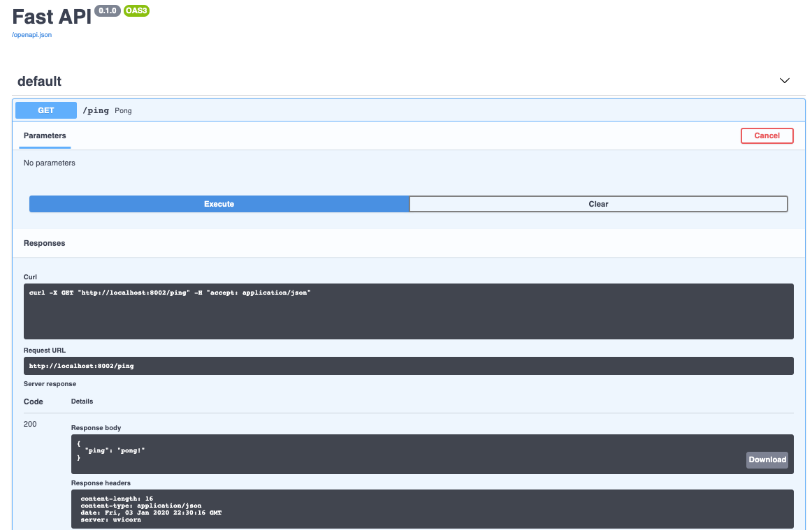The image size is (812, 530).
Task: Click the Responses section heading
Action: tap(44, 243)
